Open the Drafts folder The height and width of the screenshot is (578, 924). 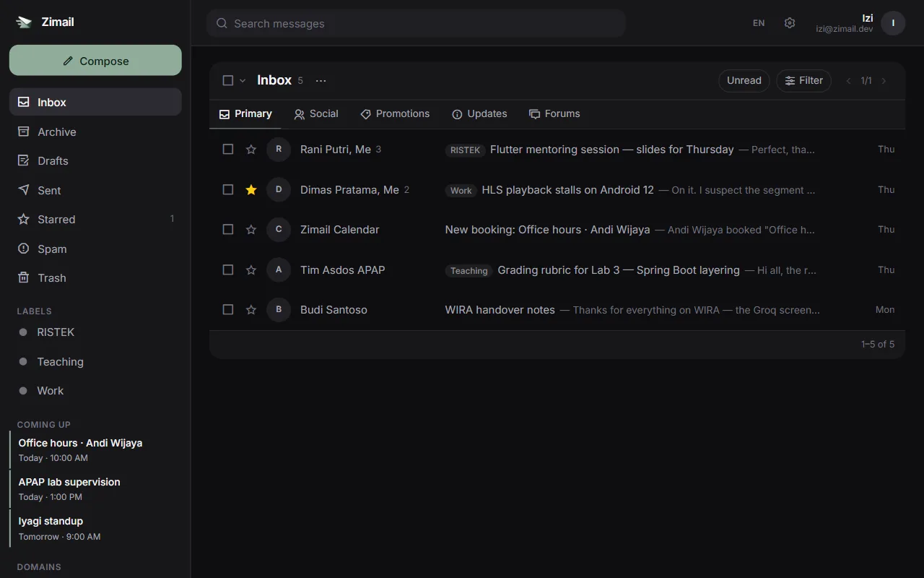95,161
